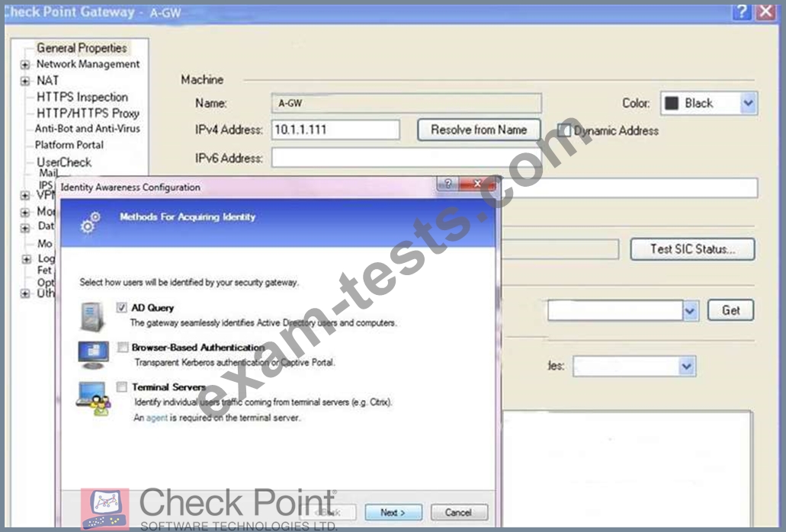This screenshot has height=532, width=786.
Task: Click the Resolve from Name button
Action: pos(479,130)
